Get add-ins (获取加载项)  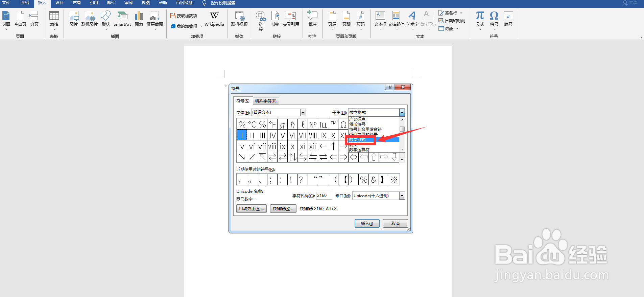point(184,16)
